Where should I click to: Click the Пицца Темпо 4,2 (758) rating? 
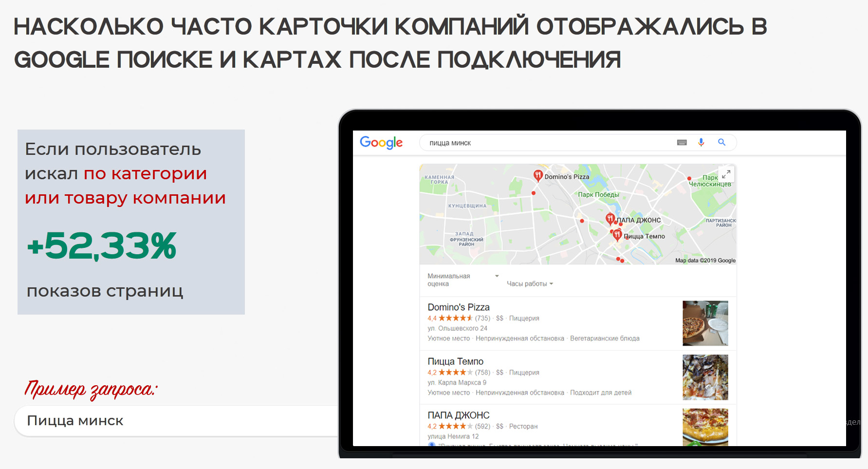coord(459,372)
